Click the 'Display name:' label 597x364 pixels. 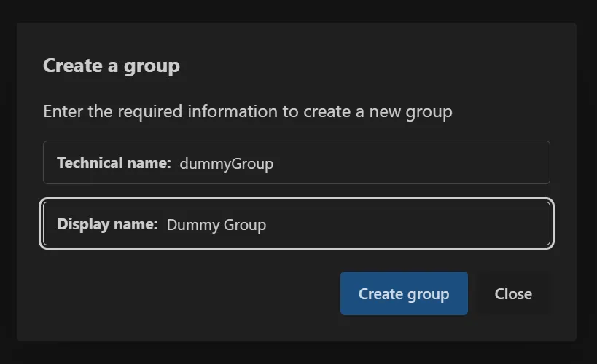point(107,224)
